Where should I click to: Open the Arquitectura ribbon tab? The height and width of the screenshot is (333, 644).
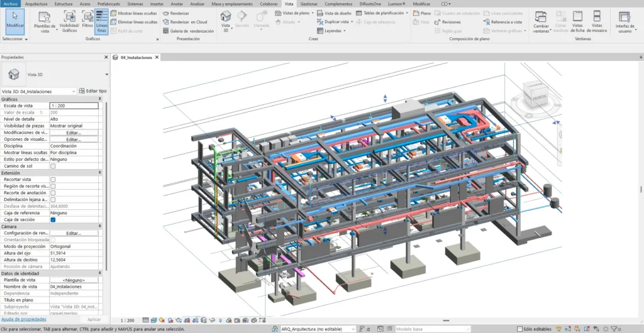point(36,4)
